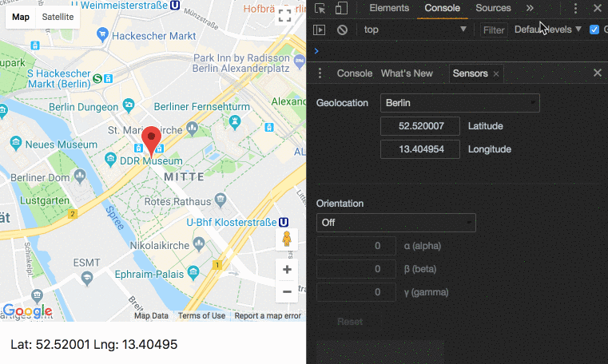Click Berliner Dom landmark icon

(80, 176)
